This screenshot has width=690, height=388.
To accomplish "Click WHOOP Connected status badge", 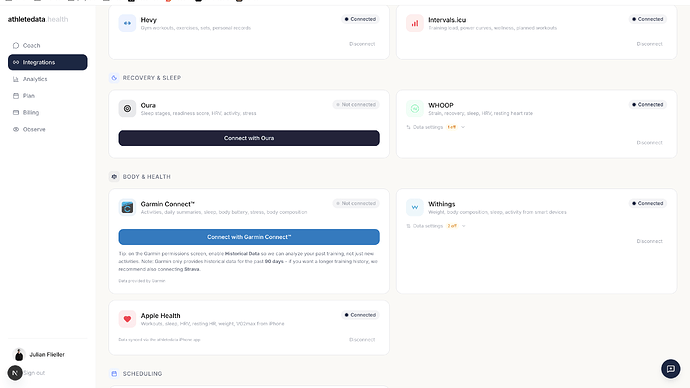I will coord(648,105).
